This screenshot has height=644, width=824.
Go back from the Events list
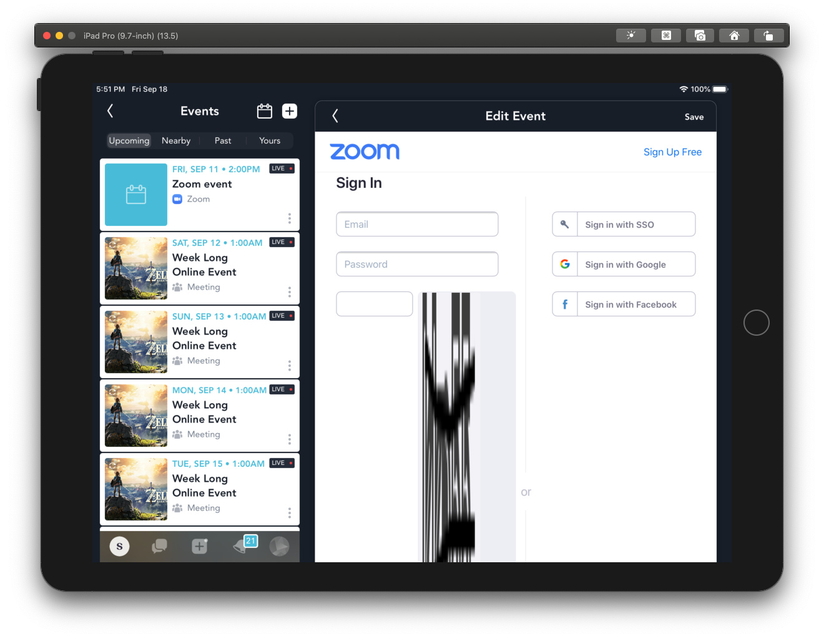click(x=110, y=111)
